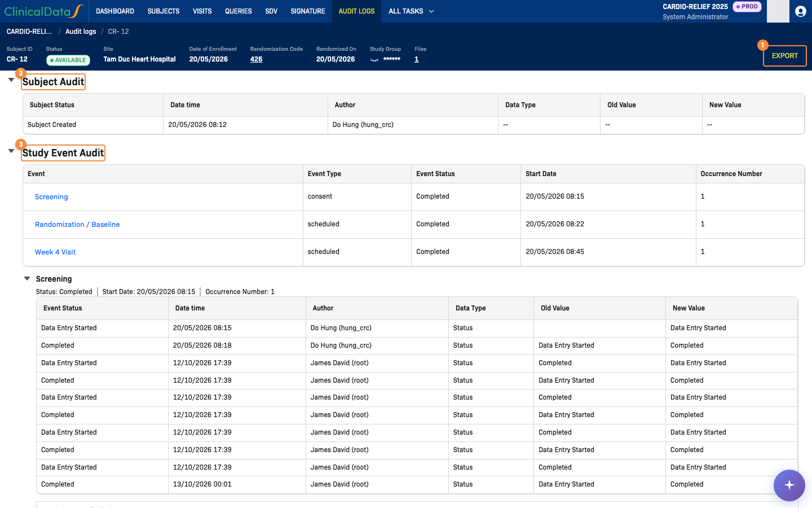Open the SDV section
The height and width of the screenshot is (508, 812).
[271, 11]
